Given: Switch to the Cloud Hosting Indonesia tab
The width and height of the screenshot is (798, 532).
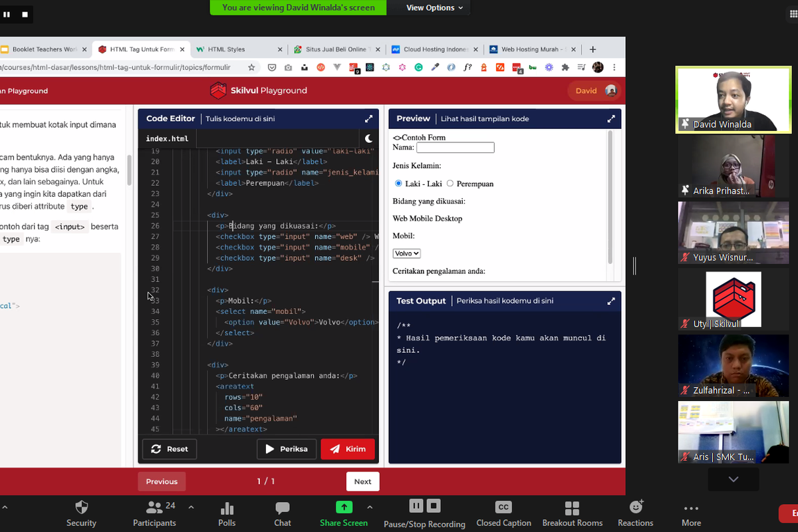Looking at the screenshot, I should point(435,49).
